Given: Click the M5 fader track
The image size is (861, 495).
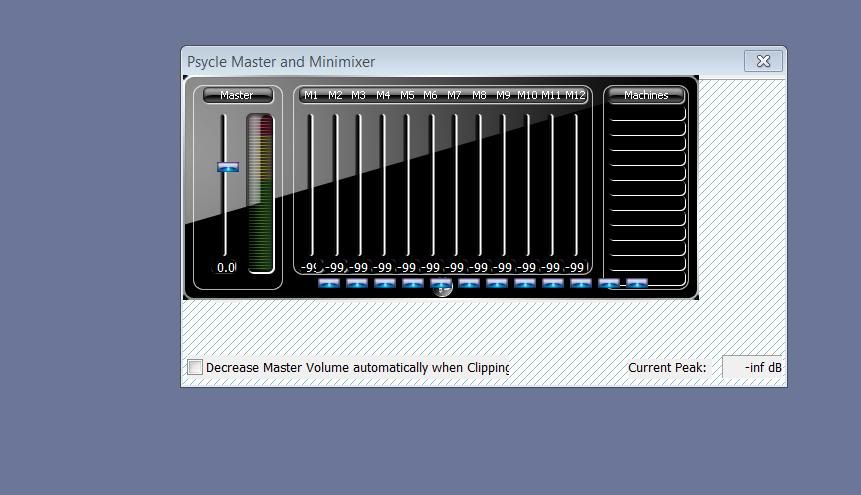Looking at the screenshot, I should pos(408,185).
